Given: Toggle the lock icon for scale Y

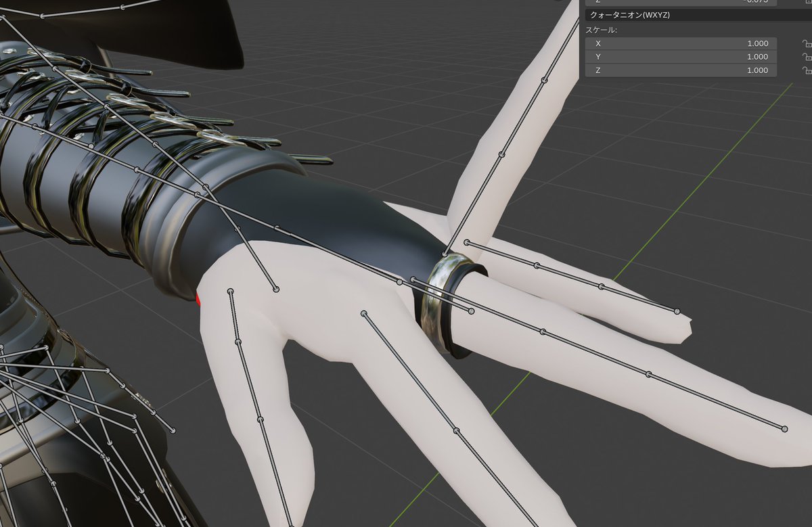Looking at the screenshot, I should [x=806, y=57].
